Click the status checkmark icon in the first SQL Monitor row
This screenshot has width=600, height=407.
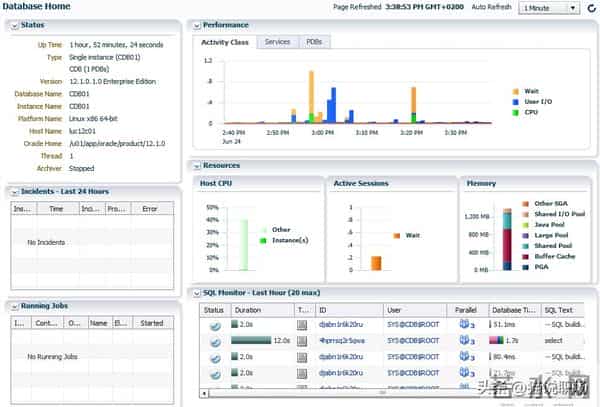click(214, 324)
